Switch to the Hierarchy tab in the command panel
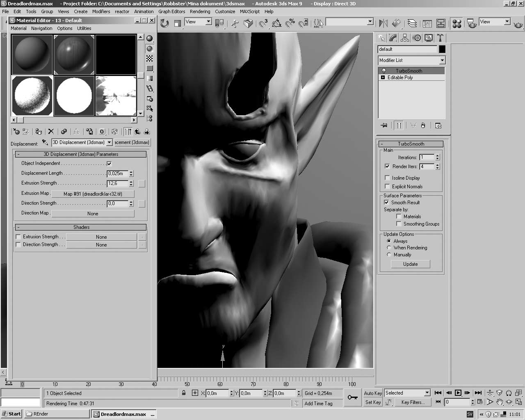This screenshot has height=420, width=525. (404, 38)
